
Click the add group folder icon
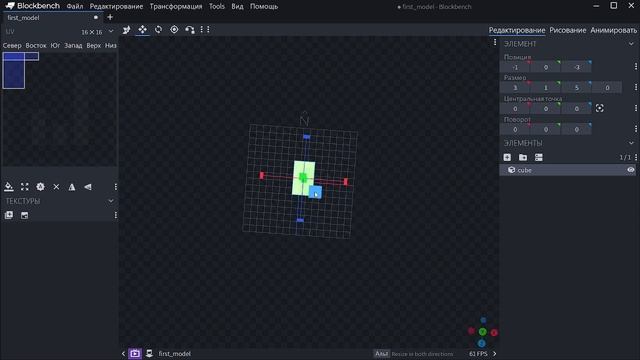pyautogui.click(x=523, y=157)
